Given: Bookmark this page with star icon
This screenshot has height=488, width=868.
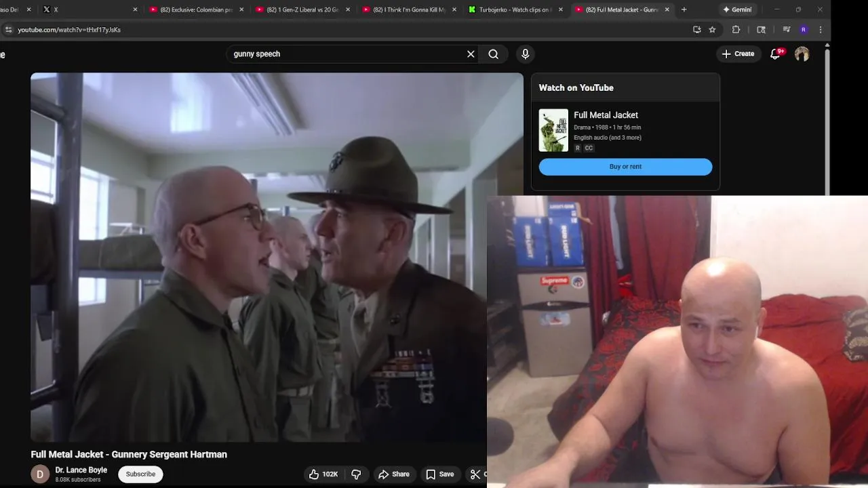Looking at the screenshot, I should [x=712, y=30].
